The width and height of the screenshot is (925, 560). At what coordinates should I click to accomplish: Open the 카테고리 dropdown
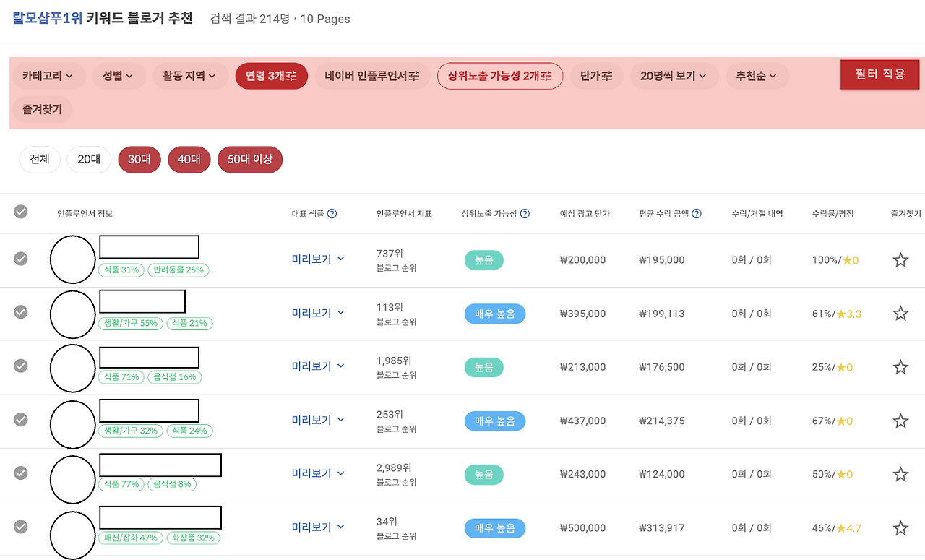pos(48,76)
